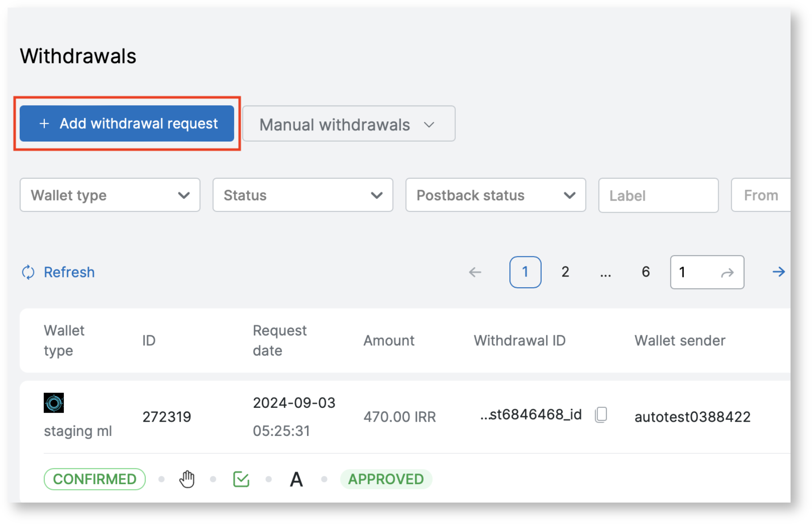Click the Label filter input field
The height and width of the screenshot is (524, 812).
point(658,196)
